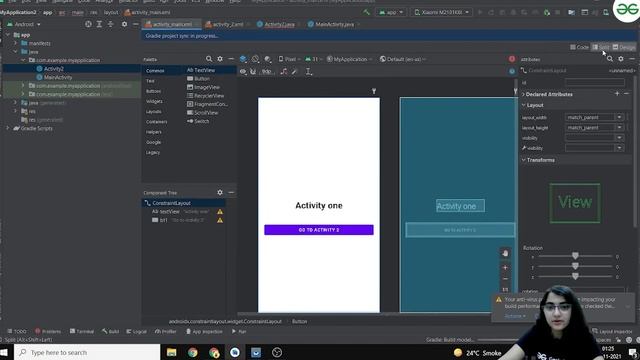Open the Profiler tool window
Viewport: 640px width, 360px height.
pyautogui.click(x=165, y=331)
